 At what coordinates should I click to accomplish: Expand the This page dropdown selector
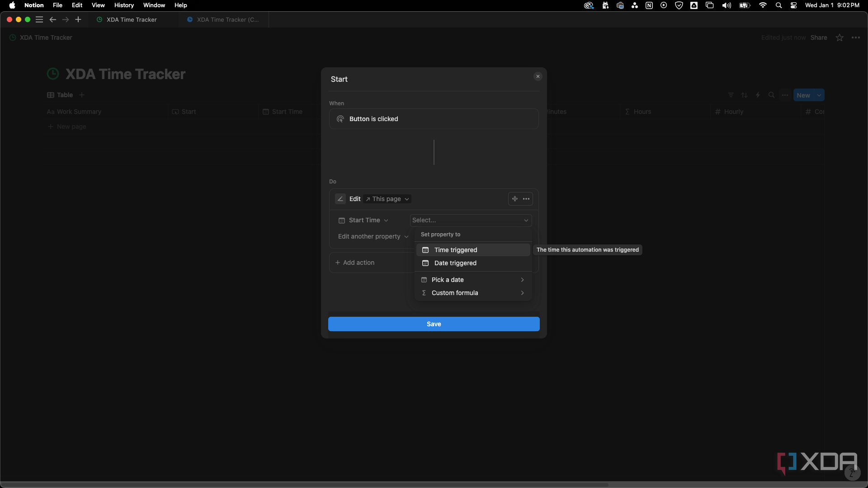[387, 198]
